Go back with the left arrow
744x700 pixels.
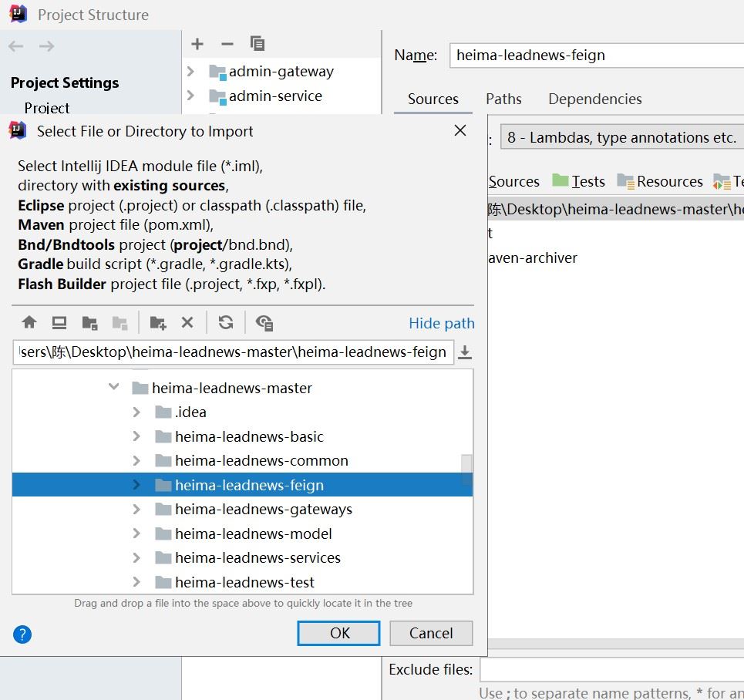16,46
